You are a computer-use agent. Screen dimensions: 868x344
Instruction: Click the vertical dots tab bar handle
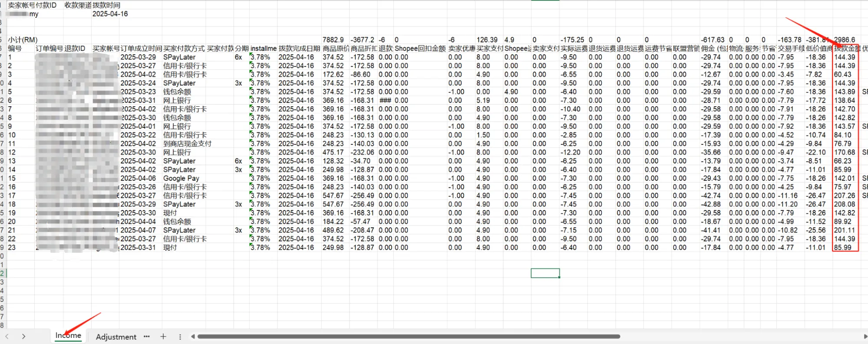click(x=180, y=337)
